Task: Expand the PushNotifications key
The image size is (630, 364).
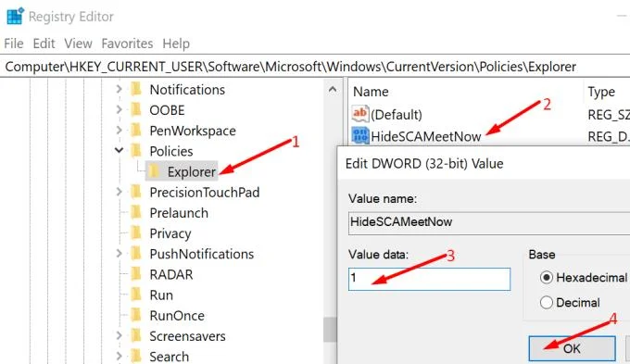Action: pyautogui.click(x=119, y=253)
